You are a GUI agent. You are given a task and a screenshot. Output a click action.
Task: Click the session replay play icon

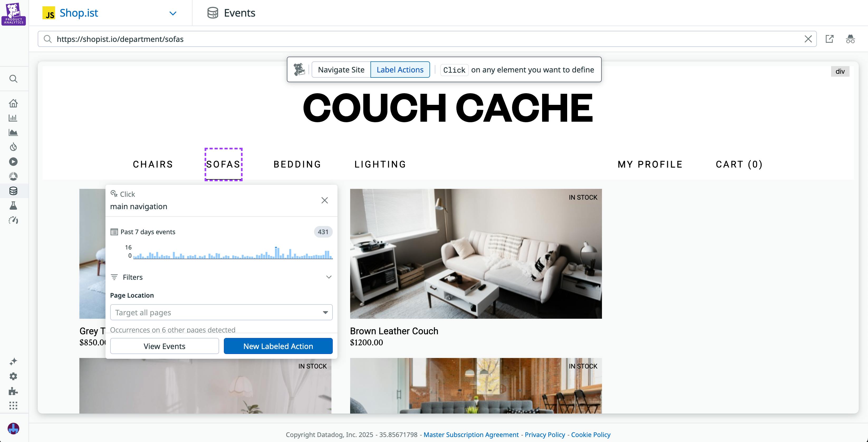click(x=13, y=161)
